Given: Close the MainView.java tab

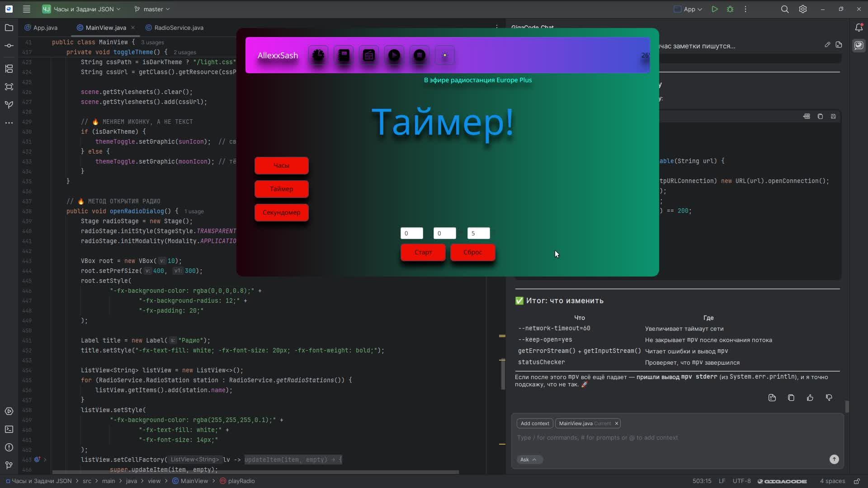Looking at the screenshot, I should pos(133,28).
